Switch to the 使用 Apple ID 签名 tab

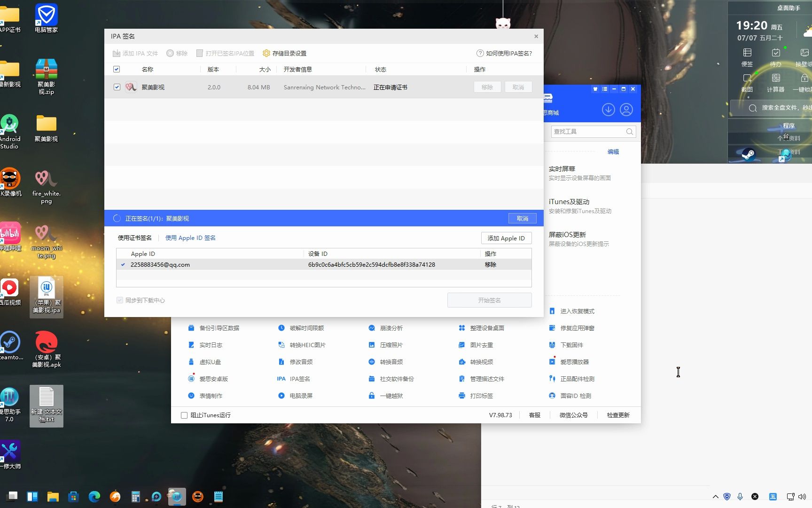[x=190, y=238]
